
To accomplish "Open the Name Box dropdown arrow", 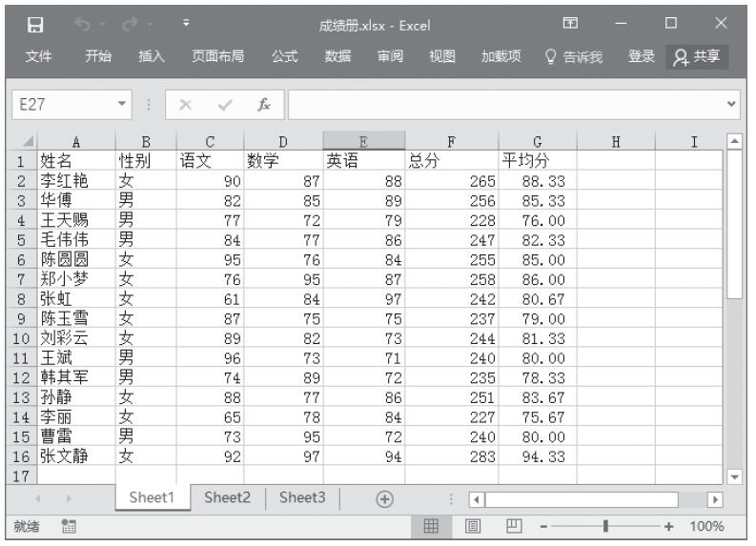I will coord(121,104).
